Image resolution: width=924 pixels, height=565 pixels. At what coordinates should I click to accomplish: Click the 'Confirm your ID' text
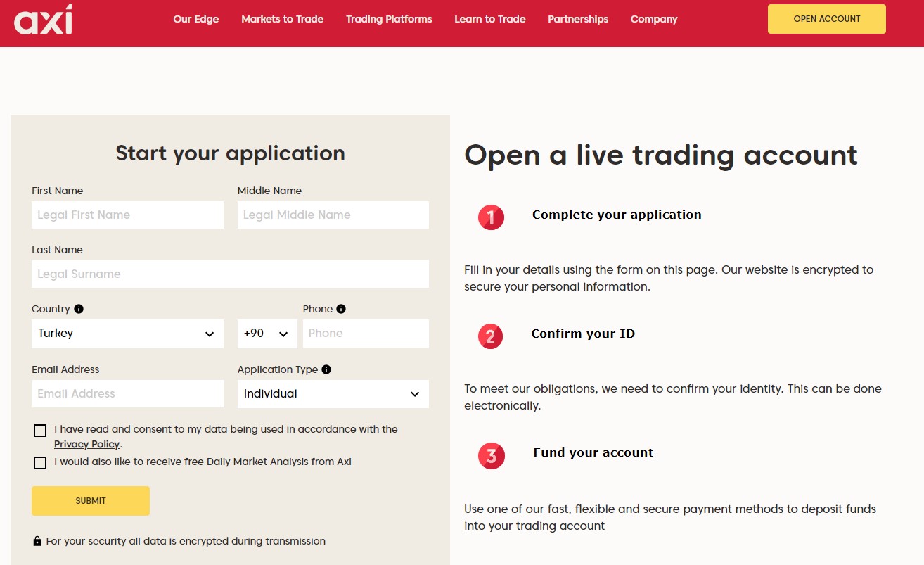[583, 334]
